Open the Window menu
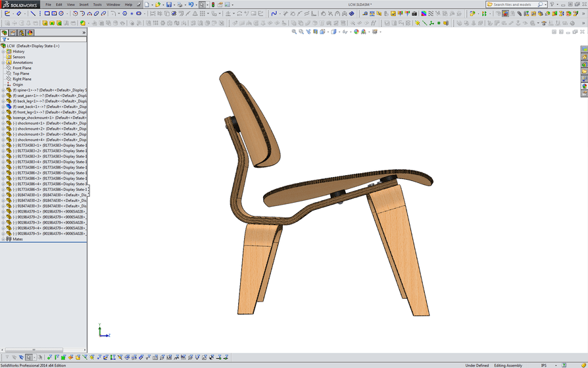 pyautogui.click(x=113, y=5)
